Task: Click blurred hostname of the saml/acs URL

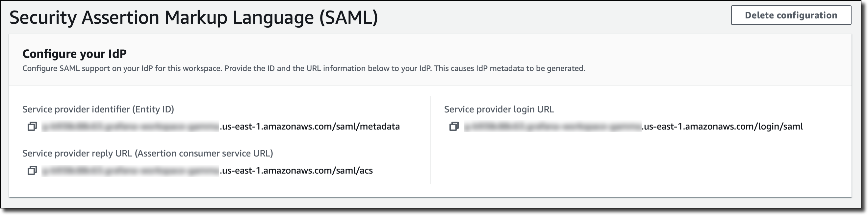Action: tap(130, 171)
